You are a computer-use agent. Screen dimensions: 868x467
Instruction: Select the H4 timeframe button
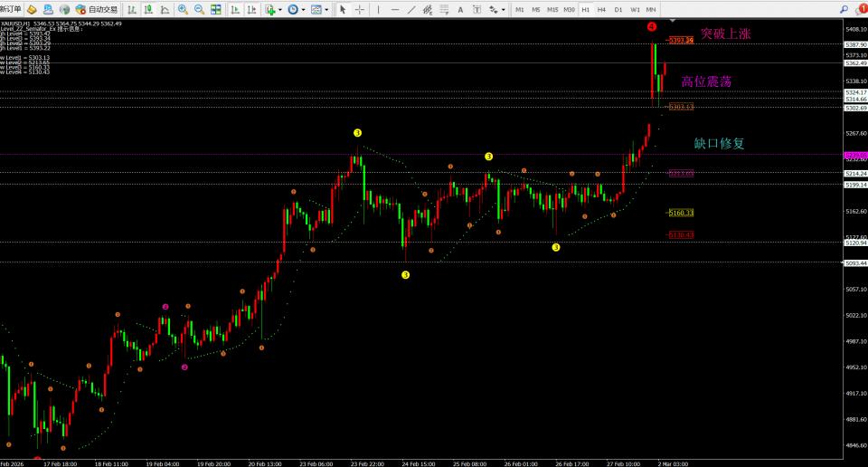[602, 9]
